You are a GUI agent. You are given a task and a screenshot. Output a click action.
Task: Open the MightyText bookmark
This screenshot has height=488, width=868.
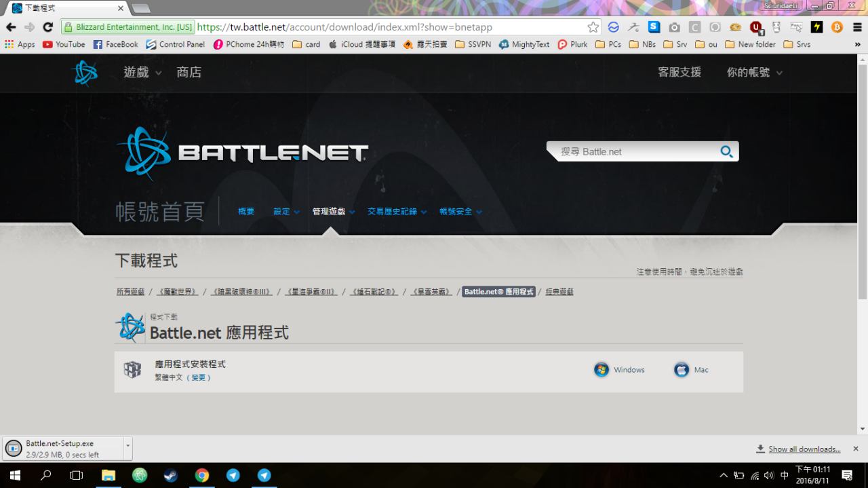pos(524,44)
